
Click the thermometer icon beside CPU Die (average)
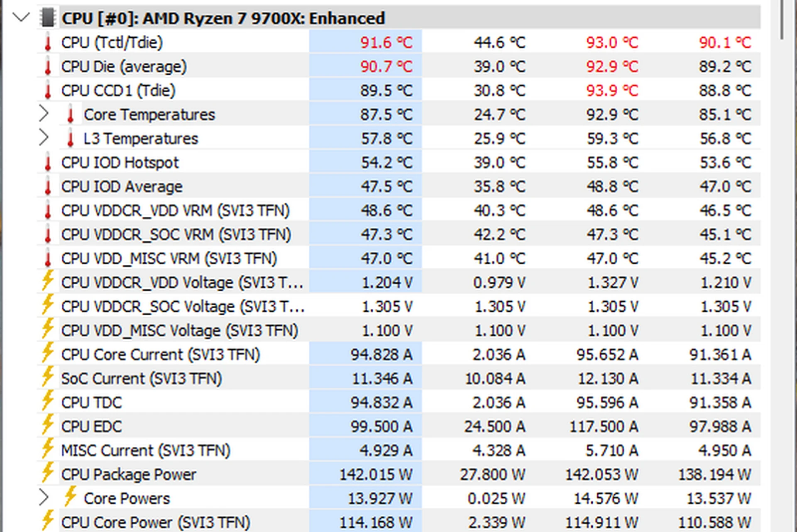pos(48,66)
